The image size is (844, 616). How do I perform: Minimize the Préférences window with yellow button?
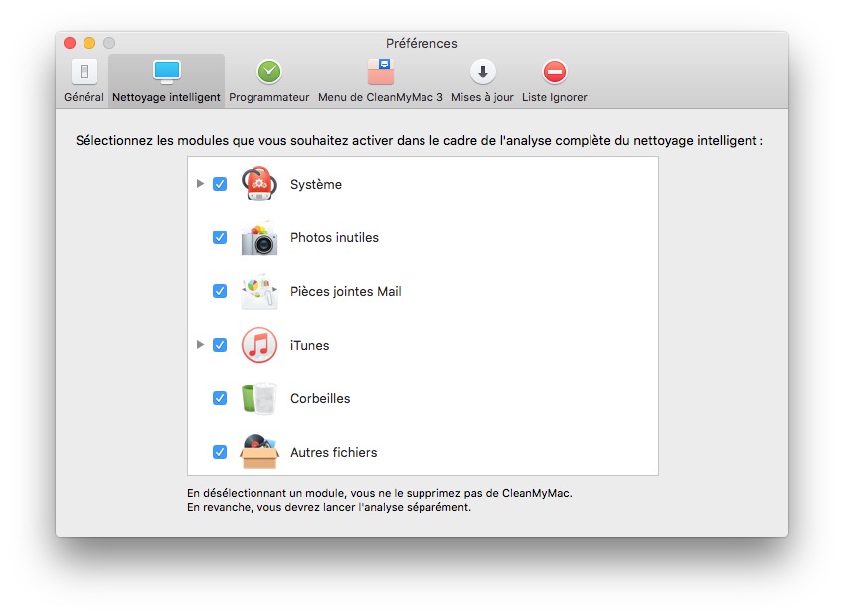coord(89,43)
